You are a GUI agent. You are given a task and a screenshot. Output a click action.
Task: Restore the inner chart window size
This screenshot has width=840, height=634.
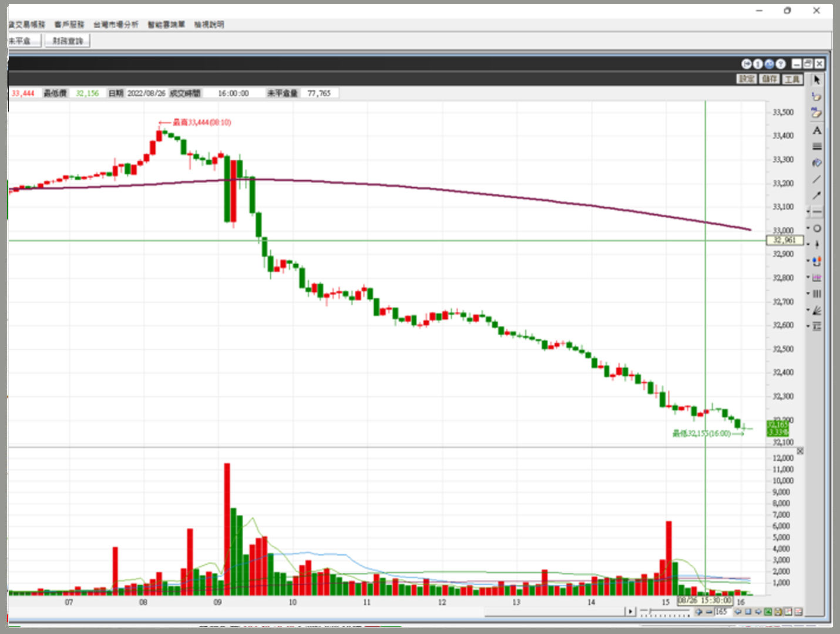coord(808,64)
